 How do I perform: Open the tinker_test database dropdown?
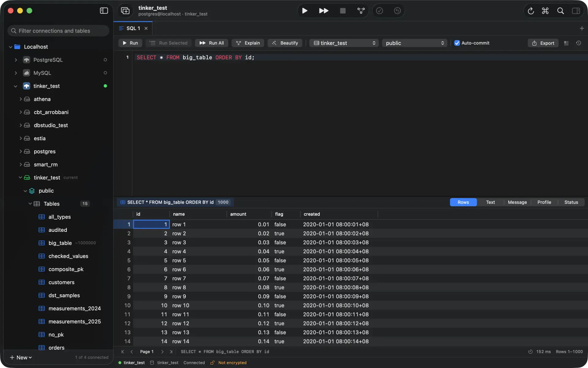coord(344,43)
